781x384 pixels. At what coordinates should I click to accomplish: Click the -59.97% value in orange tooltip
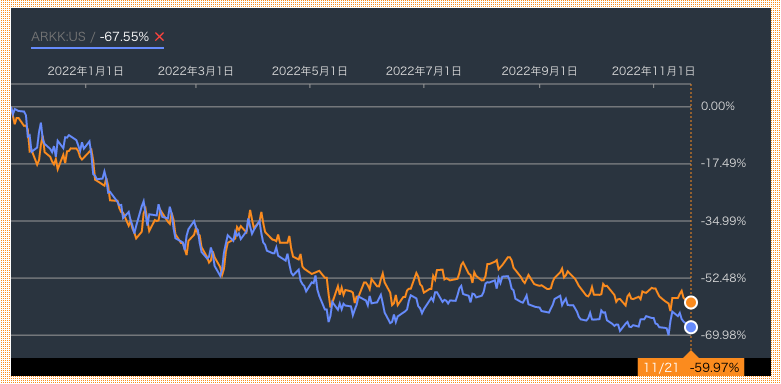714,368
